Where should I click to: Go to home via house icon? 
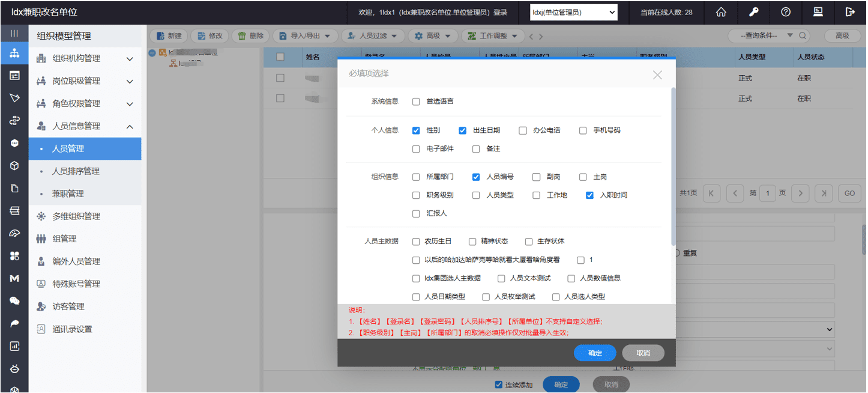click(722, 12)
